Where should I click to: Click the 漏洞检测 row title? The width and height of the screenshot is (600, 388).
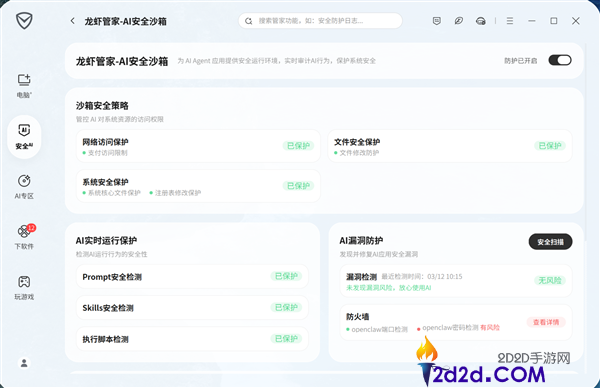click(362, 277)
